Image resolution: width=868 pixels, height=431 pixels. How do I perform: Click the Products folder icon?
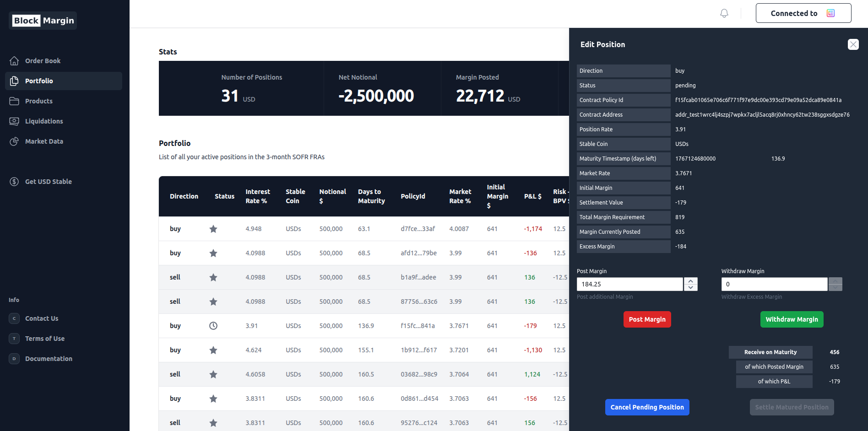pyautogui.click(x=14, y=101)
